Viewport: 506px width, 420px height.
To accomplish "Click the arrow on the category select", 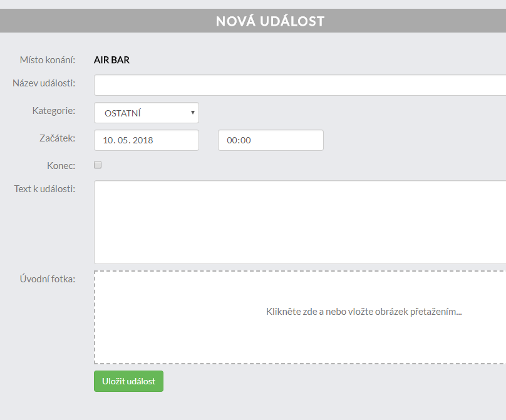I will point(193,113).
